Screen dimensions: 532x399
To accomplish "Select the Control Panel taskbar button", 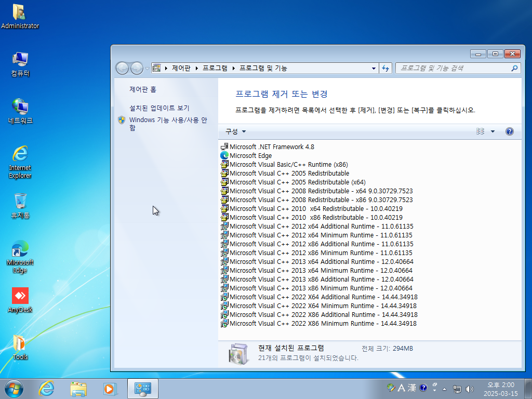I will pyautogui.click(x=143, y=389).
